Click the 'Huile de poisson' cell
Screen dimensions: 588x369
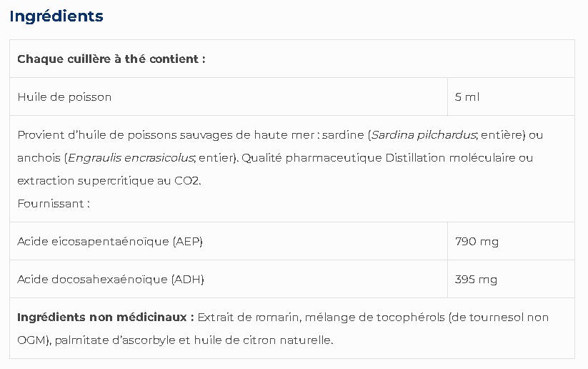click(x=229, y=97)
